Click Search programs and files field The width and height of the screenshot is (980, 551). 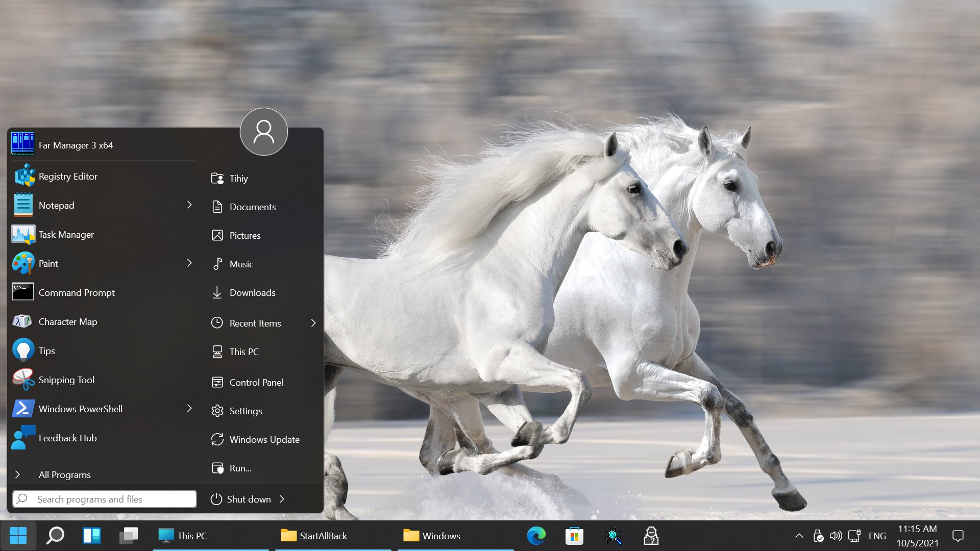coord(103,498)
